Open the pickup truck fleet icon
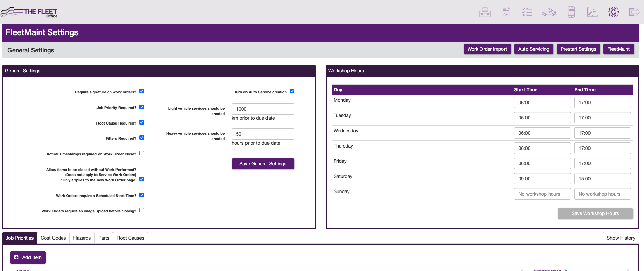644x271 pixels. 549,12
